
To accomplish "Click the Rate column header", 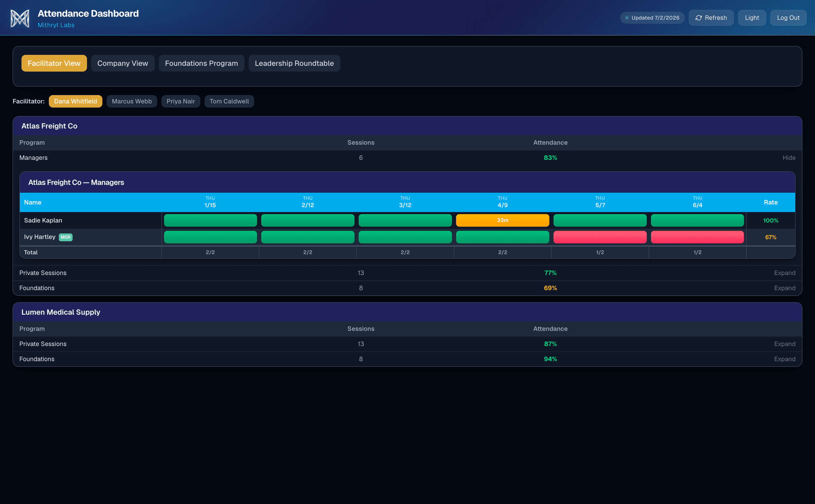I will (x=771, y=202).
